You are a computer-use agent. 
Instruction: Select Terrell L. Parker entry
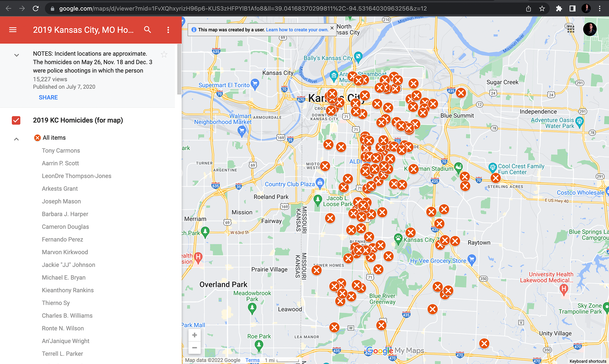coord(62,354)
